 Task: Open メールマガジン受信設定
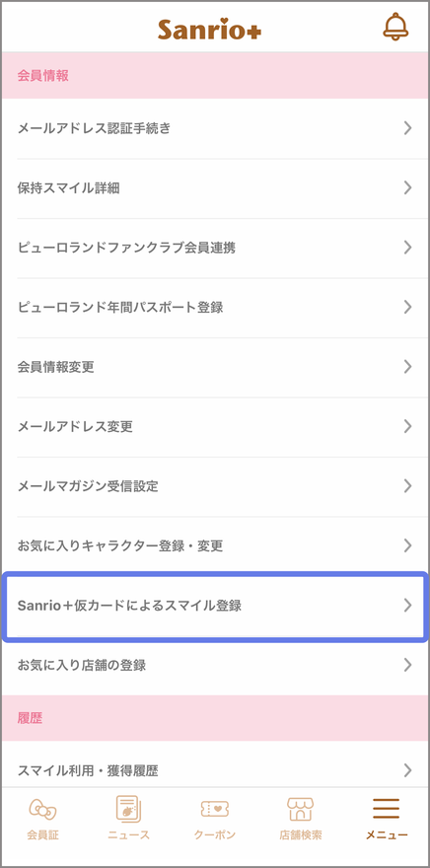215,486
